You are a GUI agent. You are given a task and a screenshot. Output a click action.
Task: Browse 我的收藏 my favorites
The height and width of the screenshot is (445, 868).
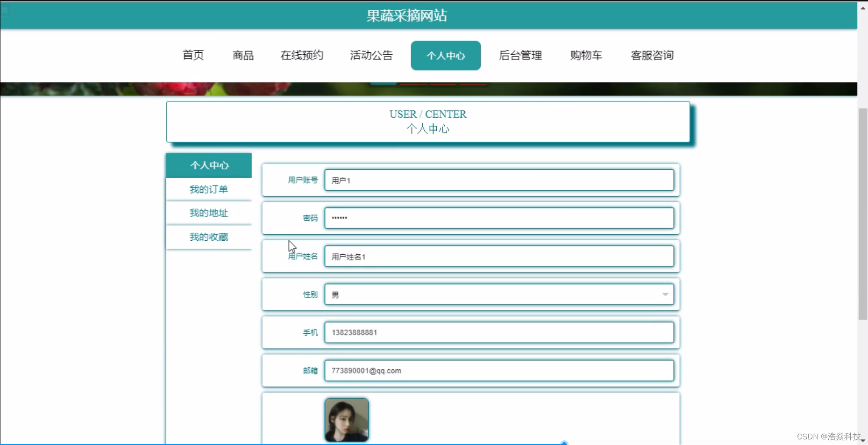pyautogui.click(x=209, y=237)
